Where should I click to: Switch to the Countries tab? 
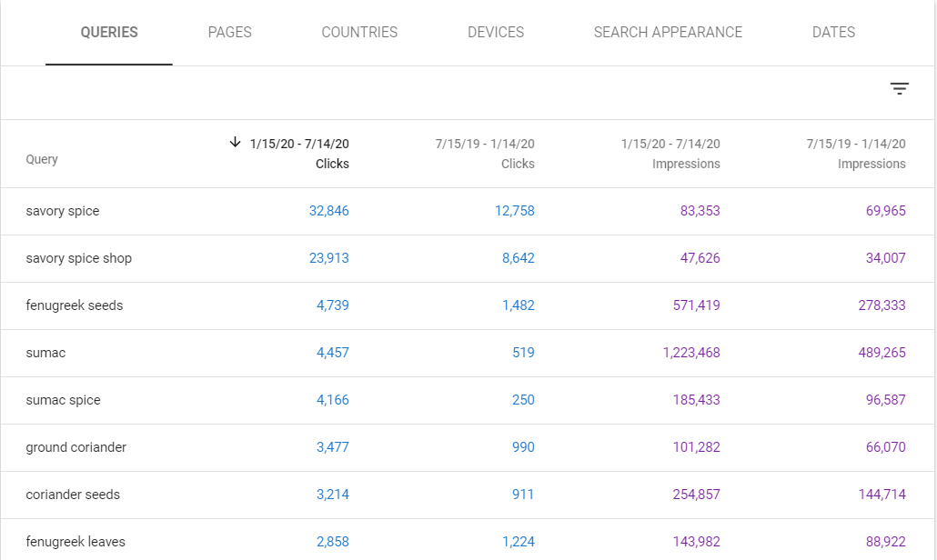click(x=359, y=33)
